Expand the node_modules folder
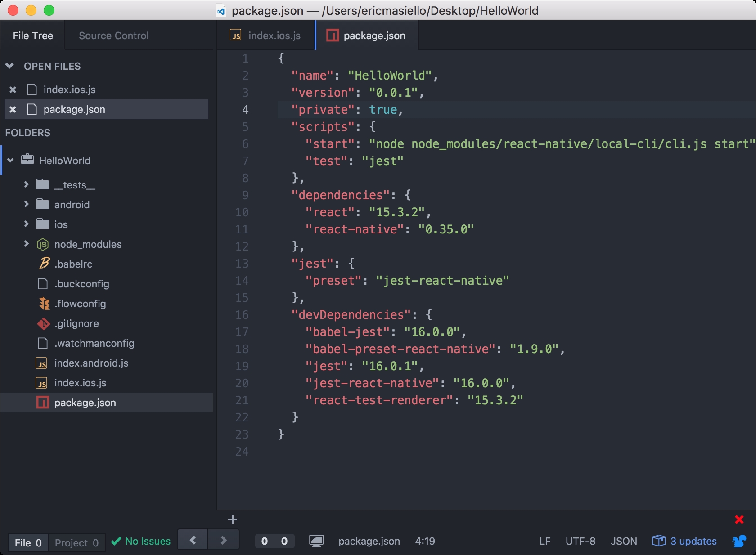756x555 pixels. point(26,244)
